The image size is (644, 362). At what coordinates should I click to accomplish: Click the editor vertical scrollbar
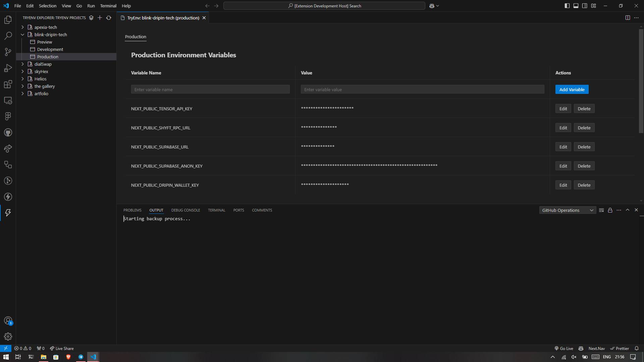tap(641, 81)
